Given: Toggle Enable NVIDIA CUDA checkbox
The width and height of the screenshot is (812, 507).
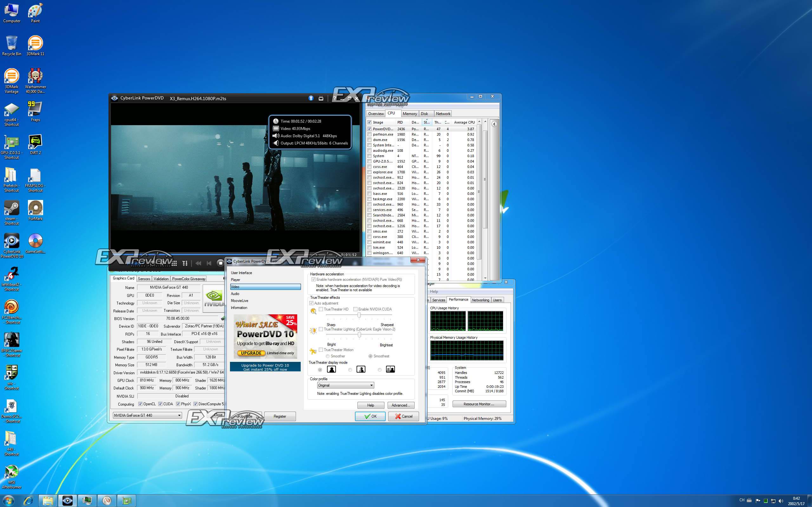Looking at the screenshot, I should [x=356, y=309].
